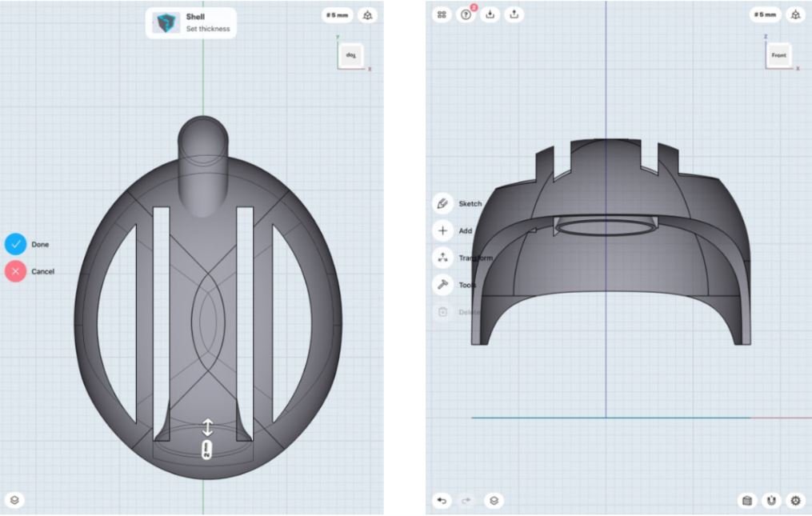This screenshot has width=812, height=516.
Task: Open the Tools wrench icon
Action: [442, 285]
